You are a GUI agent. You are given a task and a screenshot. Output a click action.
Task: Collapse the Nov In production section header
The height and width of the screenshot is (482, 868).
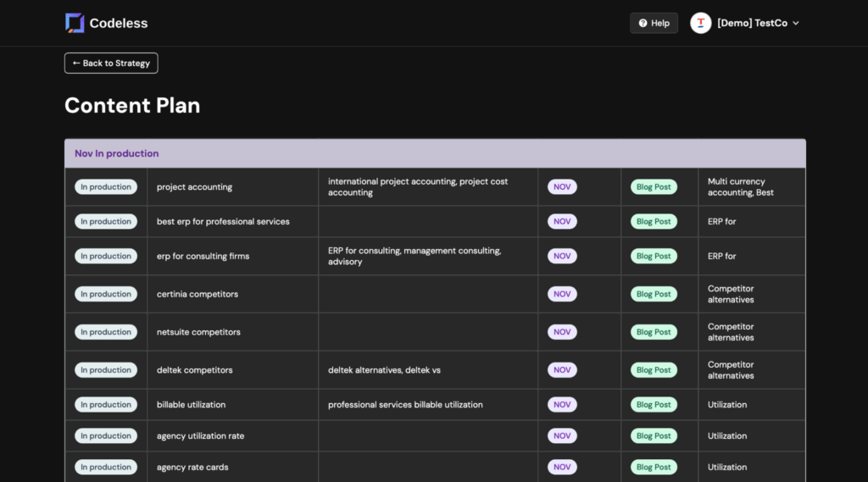[434, 153]
